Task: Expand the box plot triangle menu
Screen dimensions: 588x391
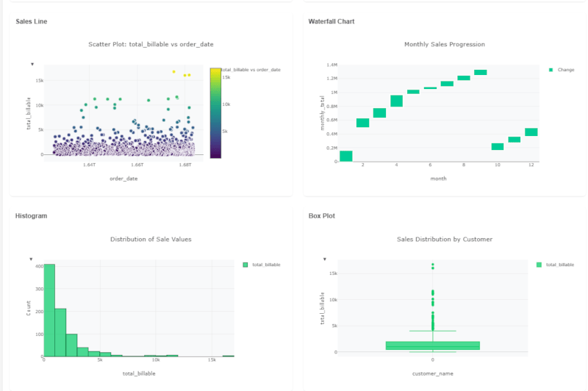Action: [x=325, y=259]
